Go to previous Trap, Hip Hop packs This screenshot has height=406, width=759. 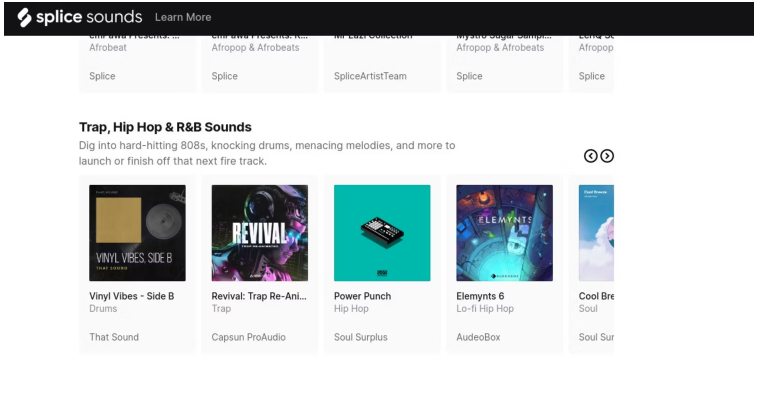(x=591, y=156)
